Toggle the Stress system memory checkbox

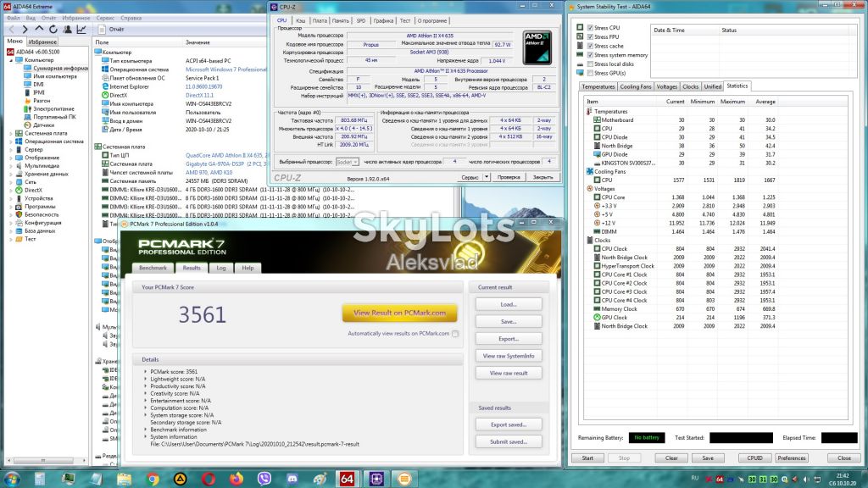tap(590, 55)
